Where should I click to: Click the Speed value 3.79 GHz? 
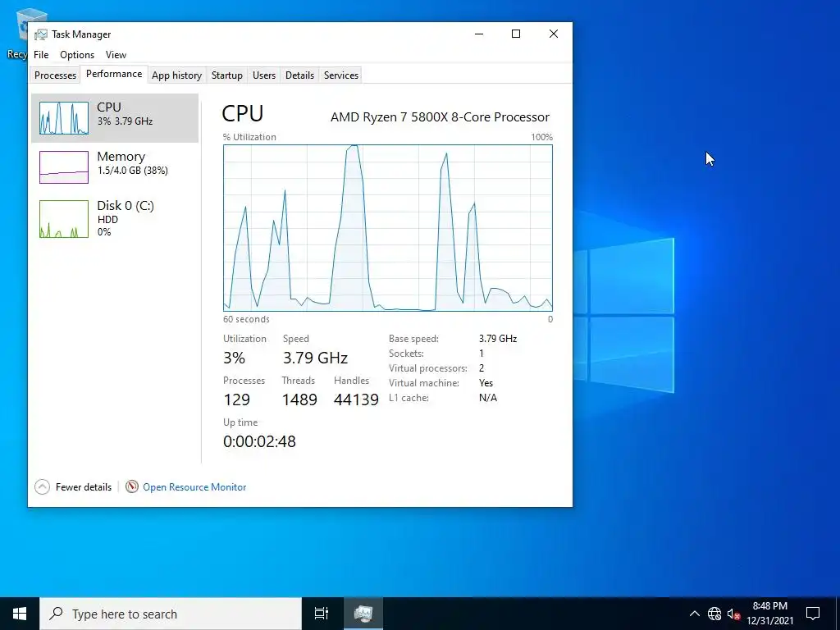(x=315, y=358)
